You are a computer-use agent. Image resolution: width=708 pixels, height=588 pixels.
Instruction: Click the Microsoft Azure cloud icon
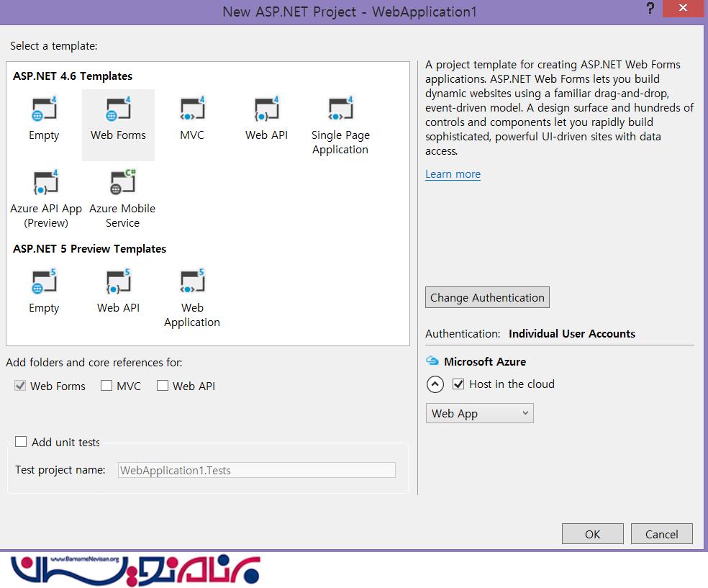(x=432, y=361)
